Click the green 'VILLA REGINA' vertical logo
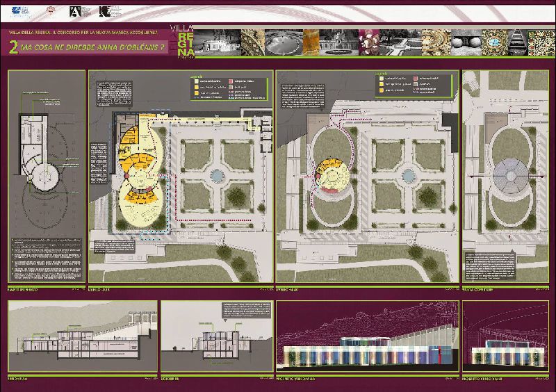The width and height of the screenshot is (556, 392). [x=182, y=42]
